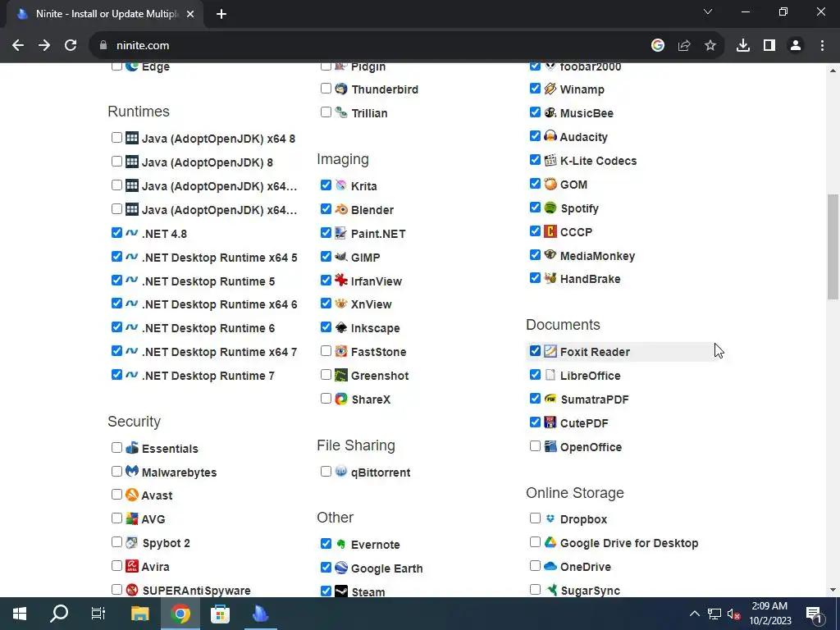Open the tab search dropdown chevron
Image resolution: width=840 pixels, height=630 pixels.
coord(708,11)
